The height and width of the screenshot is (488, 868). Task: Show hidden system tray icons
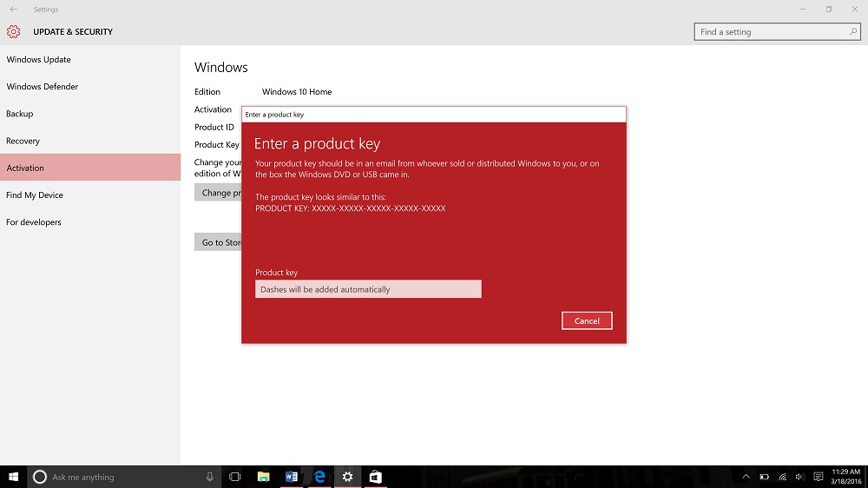pos(746,477)
